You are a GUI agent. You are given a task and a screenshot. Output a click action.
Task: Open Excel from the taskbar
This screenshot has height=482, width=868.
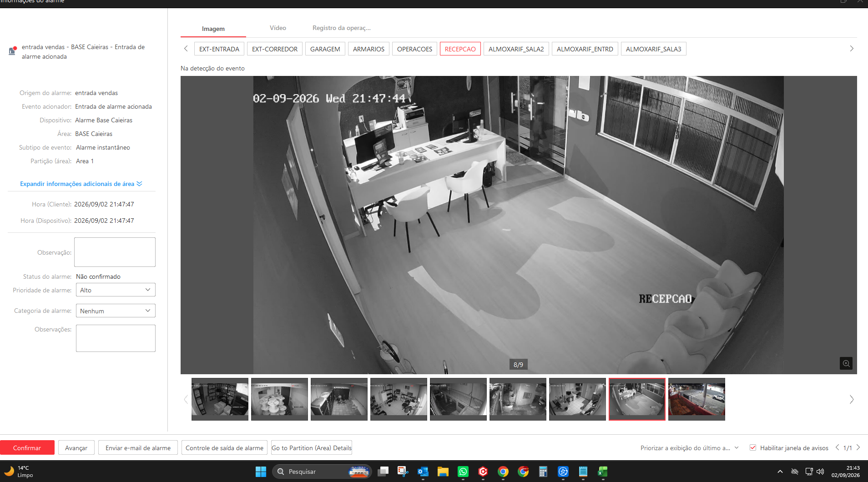[603, 472]
